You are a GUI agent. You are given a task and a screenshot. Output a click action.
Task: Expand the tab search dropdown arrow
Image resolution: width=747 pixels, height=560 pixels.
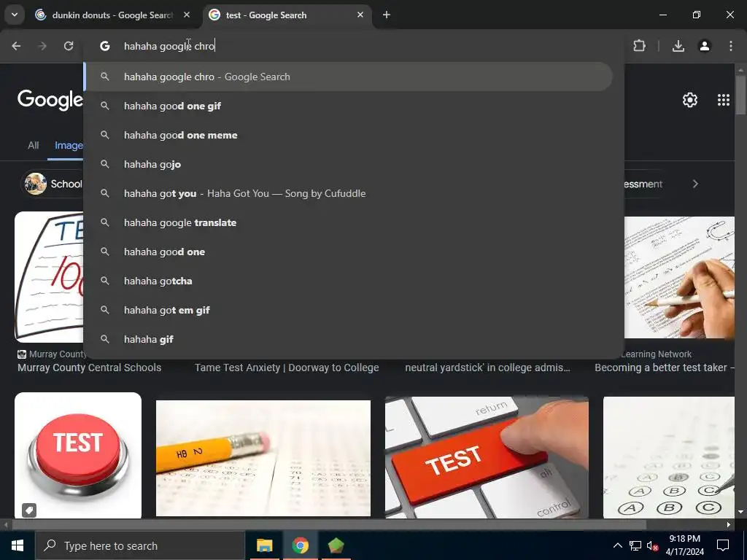coord(15,15)
